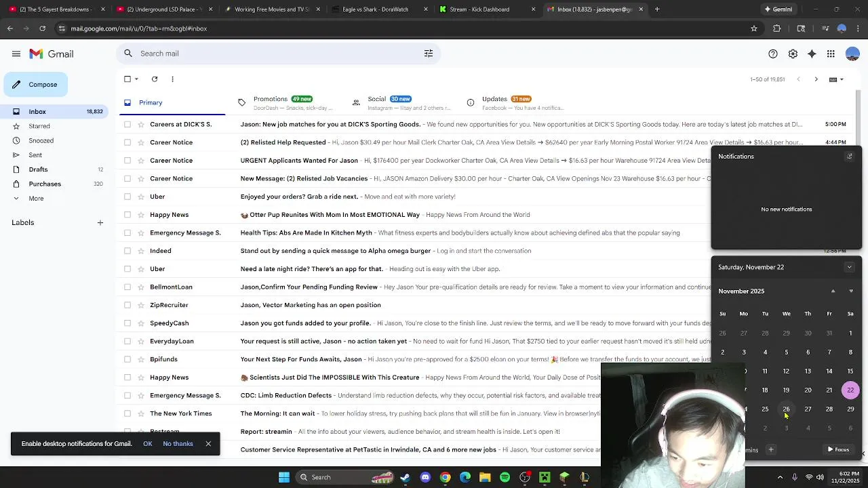Open Discord from the taskbar
This screenshot has height=488, width=868.
point(425,477)
